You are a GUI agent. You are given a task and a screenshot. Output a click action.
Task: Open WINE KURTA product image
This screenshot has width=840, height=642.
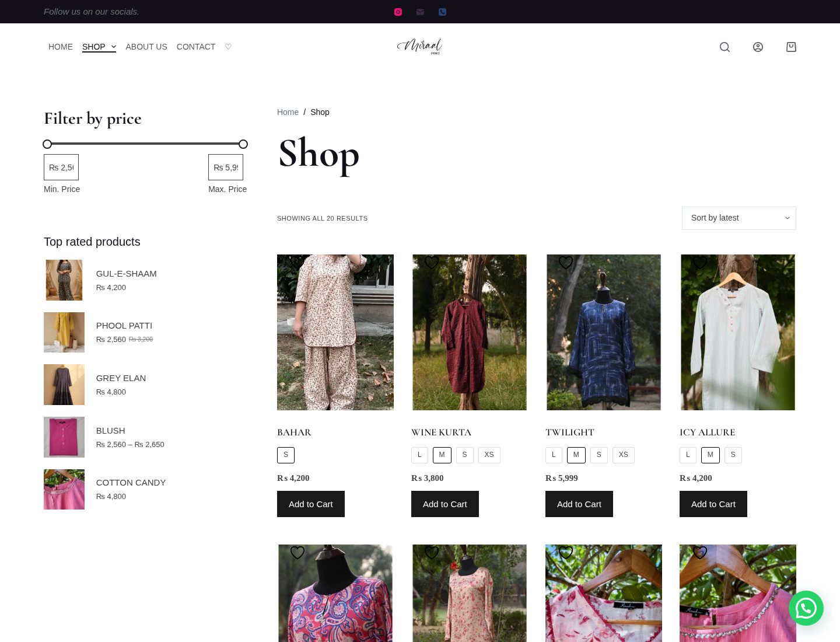[470, 332]
